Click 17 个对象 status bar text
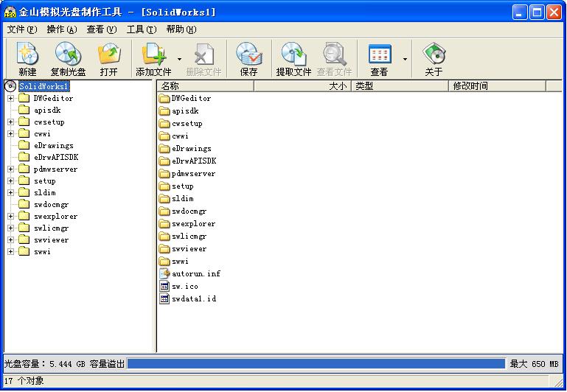This screenshot has height=392, width=567. pos(24,381)
